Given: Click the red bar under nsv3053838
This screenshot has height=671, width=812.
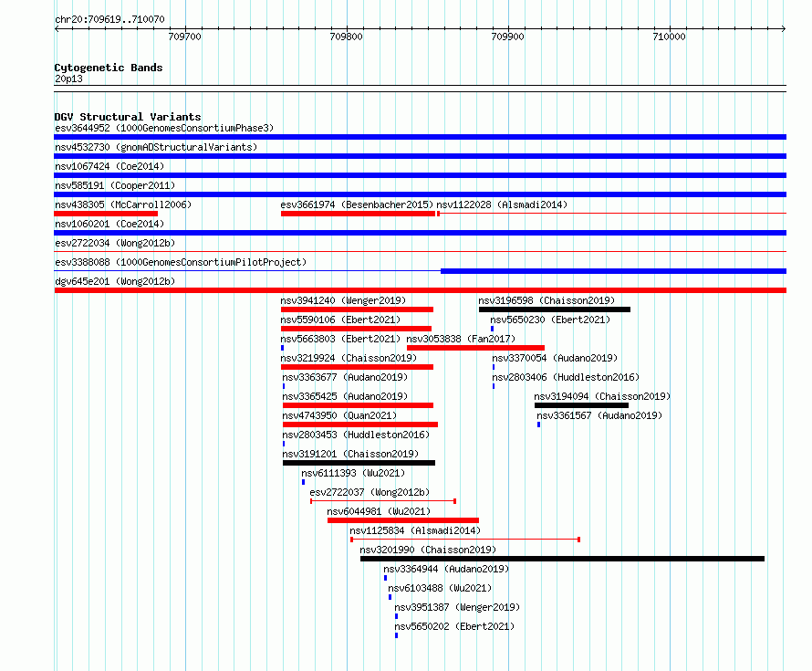Looking at the screenshot, I should [475, 348].
